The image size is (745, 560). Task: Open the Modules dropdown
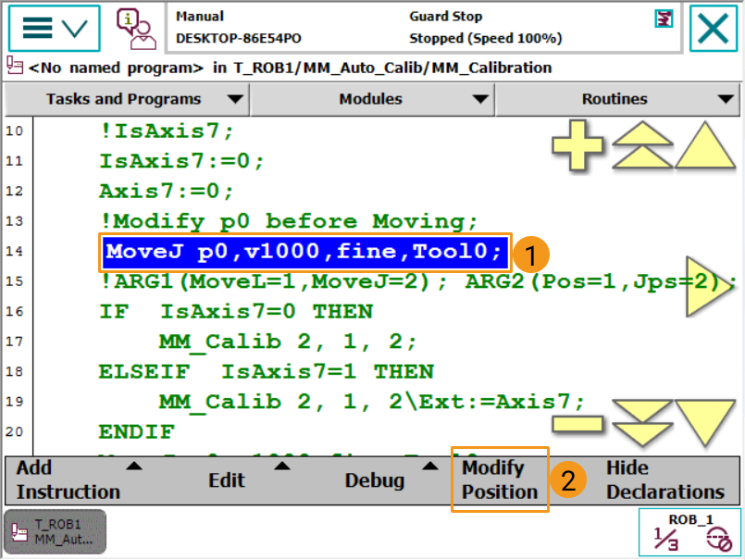(x=372, y=99)
